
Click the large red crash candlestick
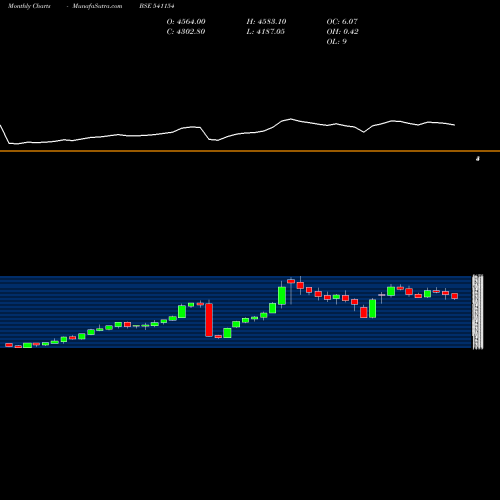(209, 320)
